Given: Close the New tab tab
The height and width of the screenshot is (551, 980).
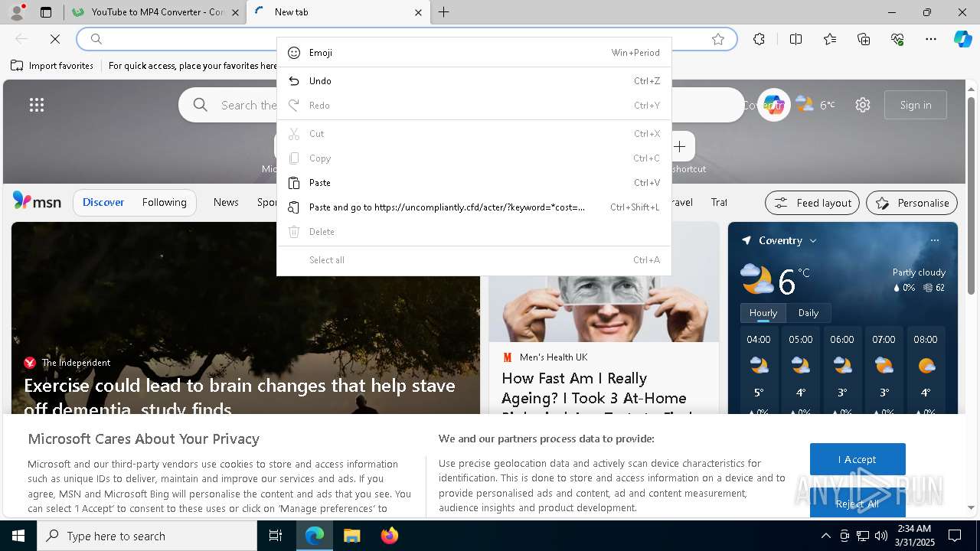Looking at the screenshot, I should (x=418, y=12).
